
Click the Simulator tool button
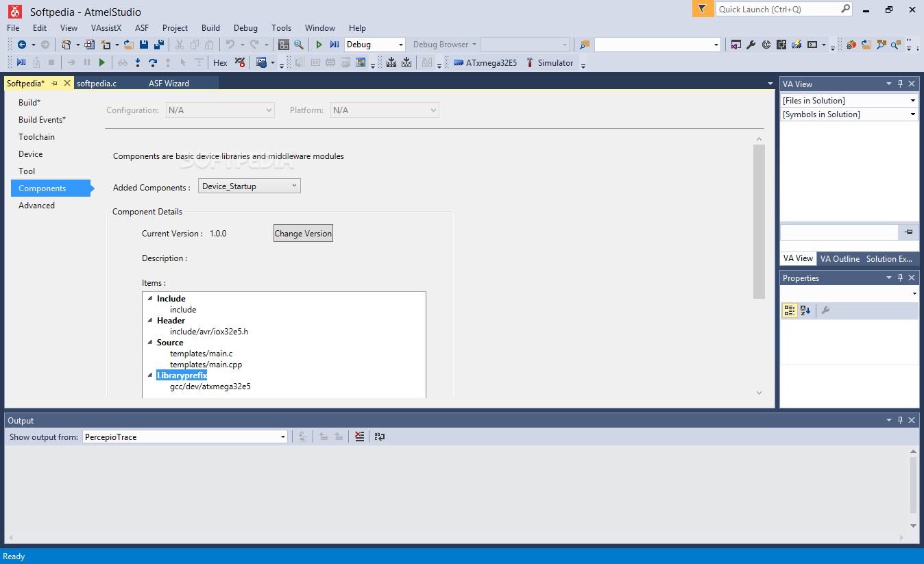[x=549, y=62]
